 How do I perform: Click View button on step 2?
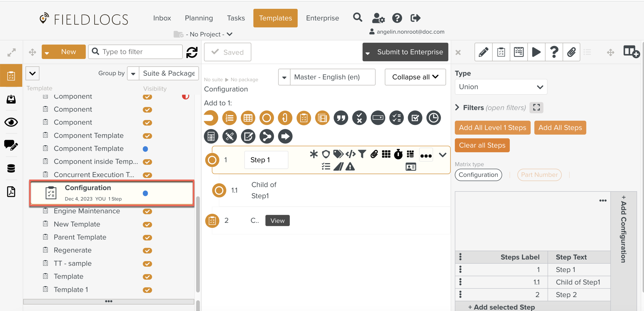pos(277,221)
